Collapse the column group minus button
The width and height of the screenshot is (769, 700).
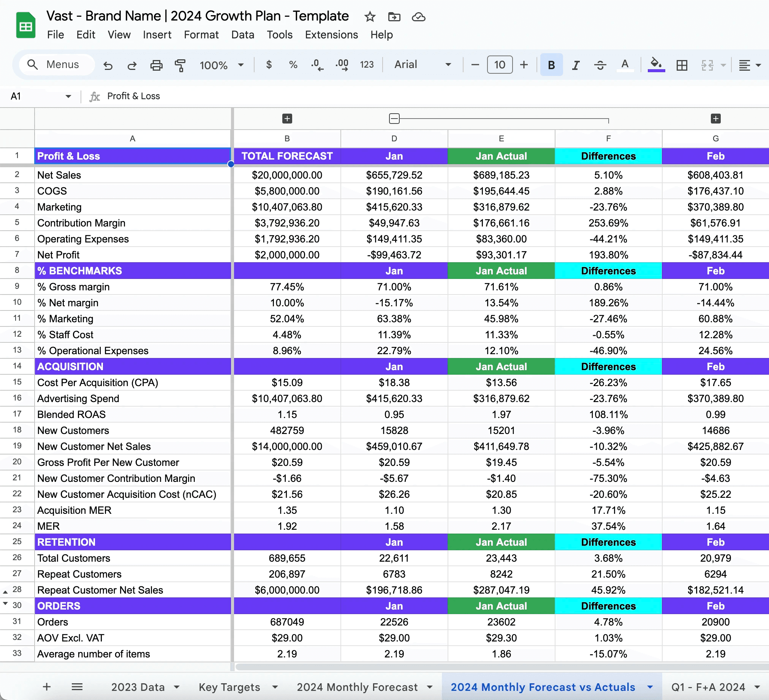pyautogui.click(x=394, y=119)
